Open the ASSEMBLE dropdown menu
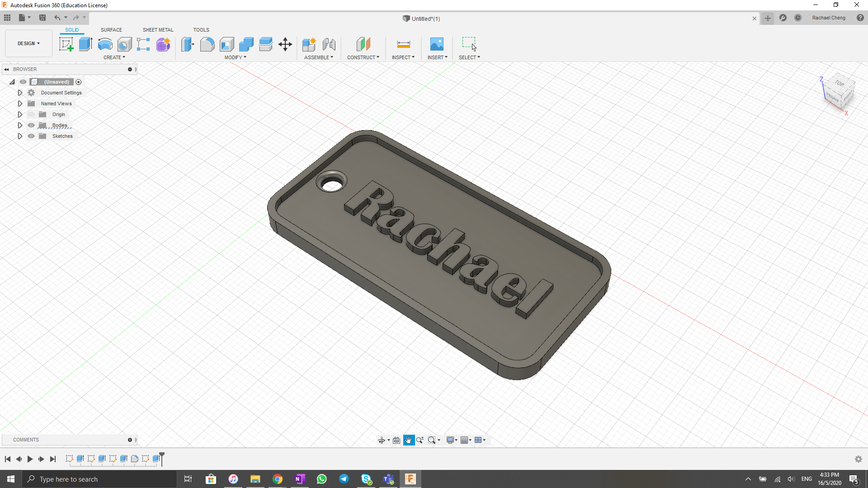The width and height of the screenshot is (868, 488). click(319, 57)
